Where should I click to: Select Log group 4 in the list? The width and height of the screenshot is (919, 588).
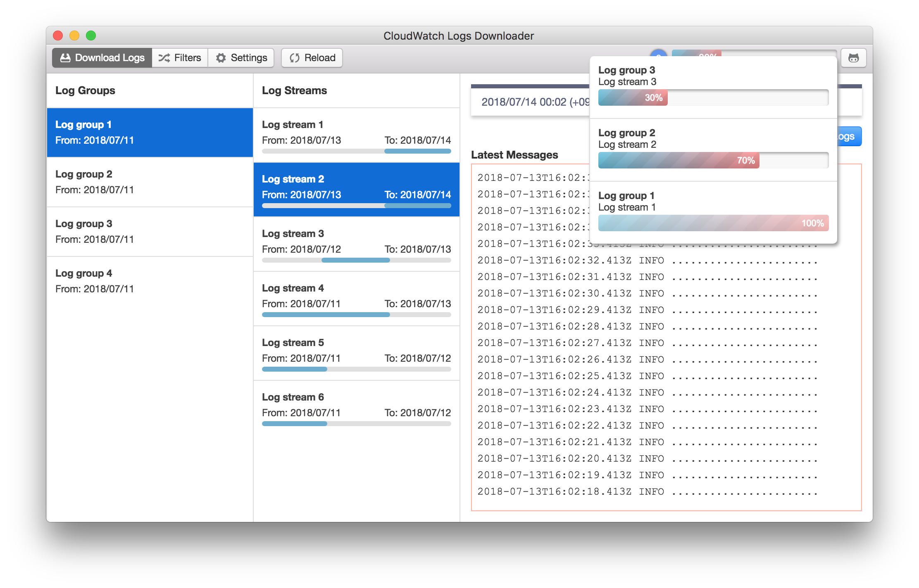pyautogui.click(x=150, y=281)
